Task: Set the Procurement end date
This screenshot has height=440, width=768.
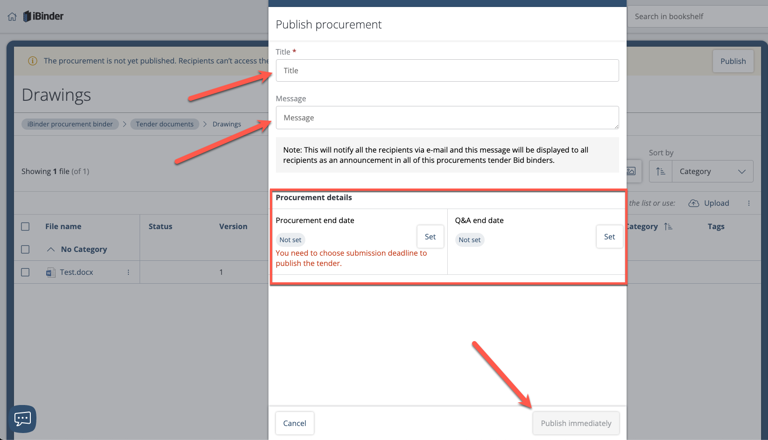Action: [430, 236]
